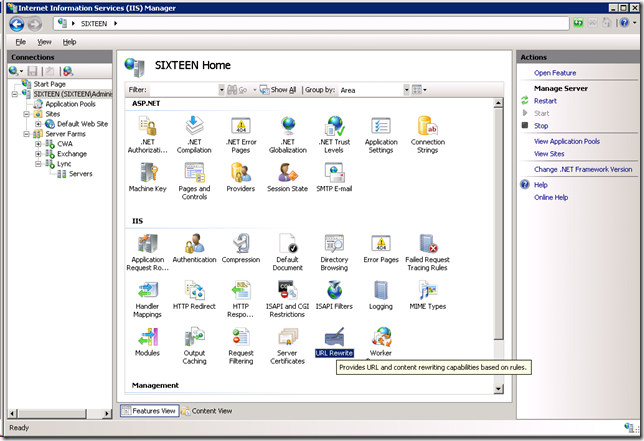
Task: Open the URL Rewrite feature icon
Action: pos(334,339)
